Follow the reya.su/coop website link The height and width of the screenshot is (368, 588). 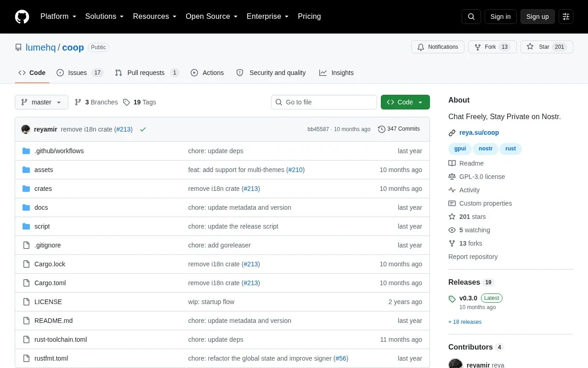(x=479, y=132)
